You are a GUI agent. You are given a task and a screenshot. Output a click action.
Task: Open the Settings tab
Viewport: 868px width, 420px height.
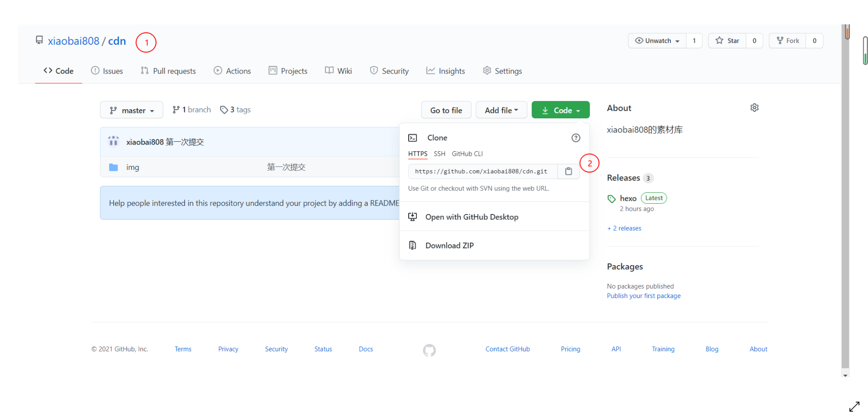coord(502,70)
